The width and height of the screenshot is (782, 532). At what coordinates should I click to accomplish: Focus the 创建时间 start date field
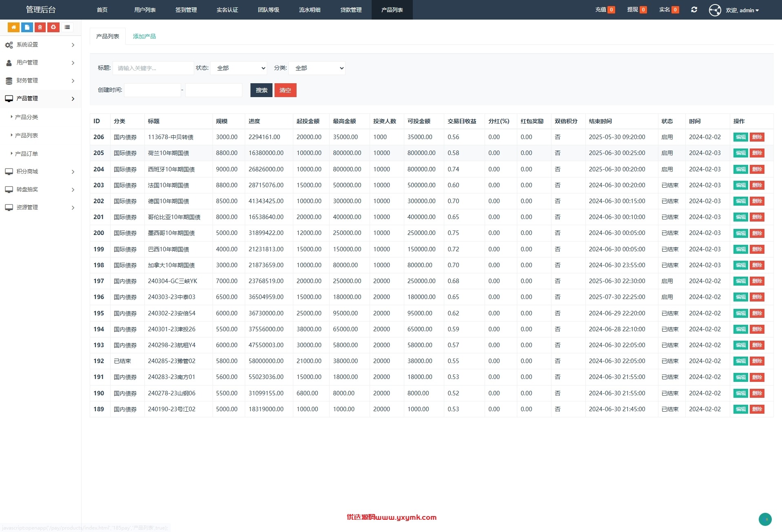click(x=152, y=90)
